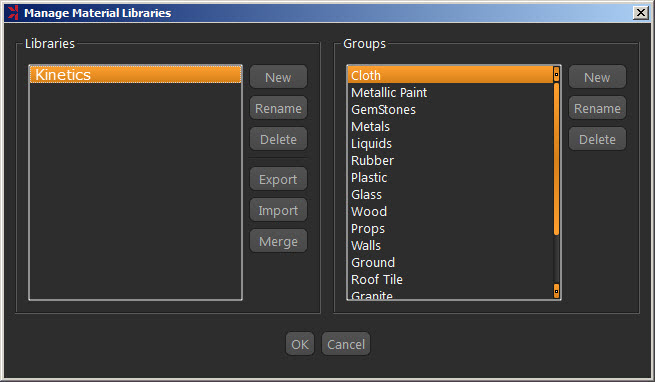This screenshot has height=382, width=655.
Task: Click Delete button in Groups section
Action: click(597, 139)
